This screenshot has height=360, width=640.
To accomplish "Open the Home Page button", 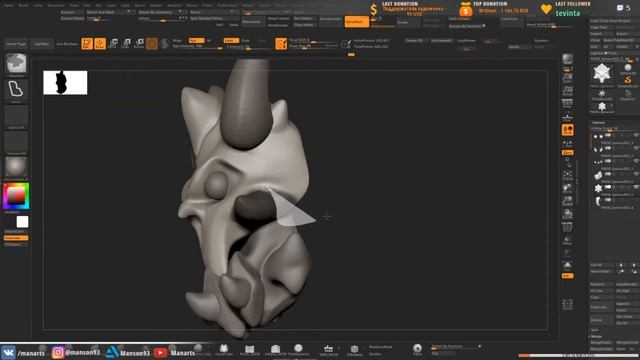I will (x=16, y=44).
